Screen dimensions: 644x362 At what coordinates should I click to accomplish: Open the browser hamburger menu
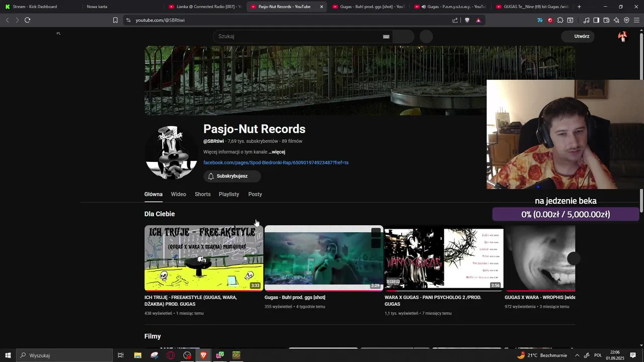pos(636,20)
